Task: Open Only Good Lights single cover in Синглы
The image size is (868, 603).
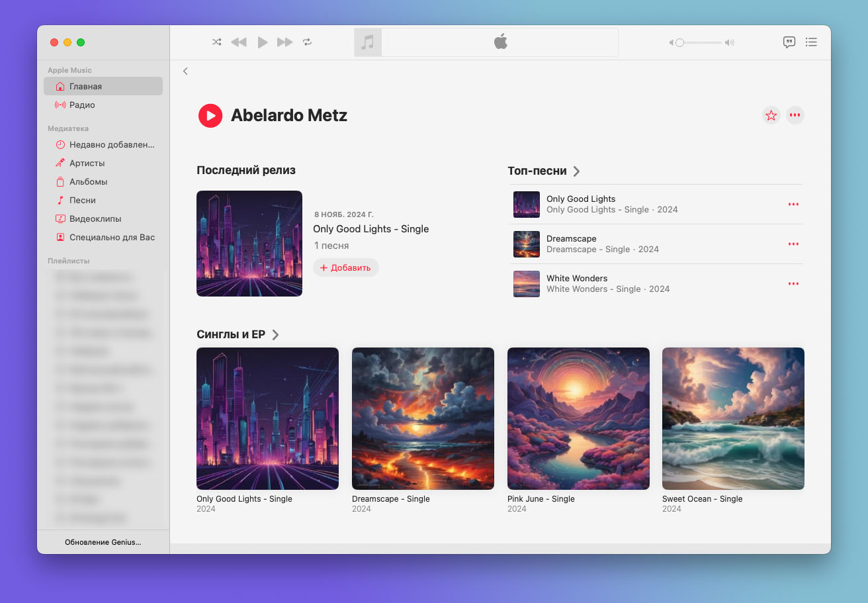Action: point(267,418)
